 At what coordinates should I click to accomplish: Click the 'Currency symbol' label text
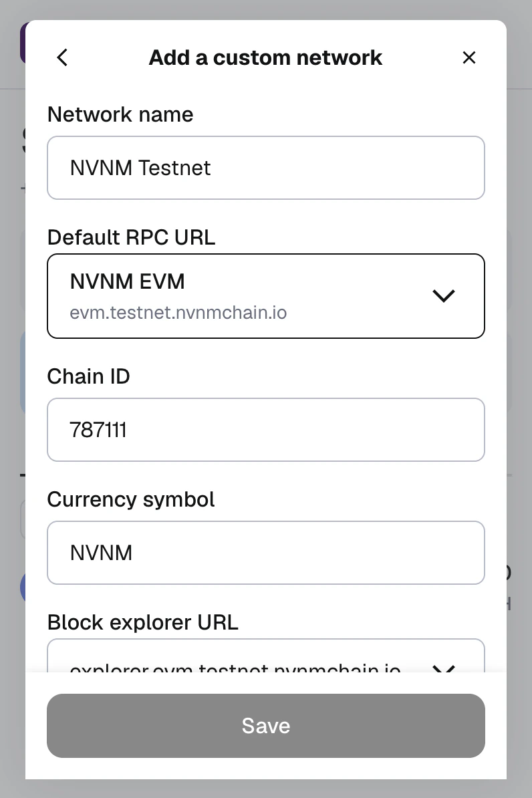(x=131, y=499)
